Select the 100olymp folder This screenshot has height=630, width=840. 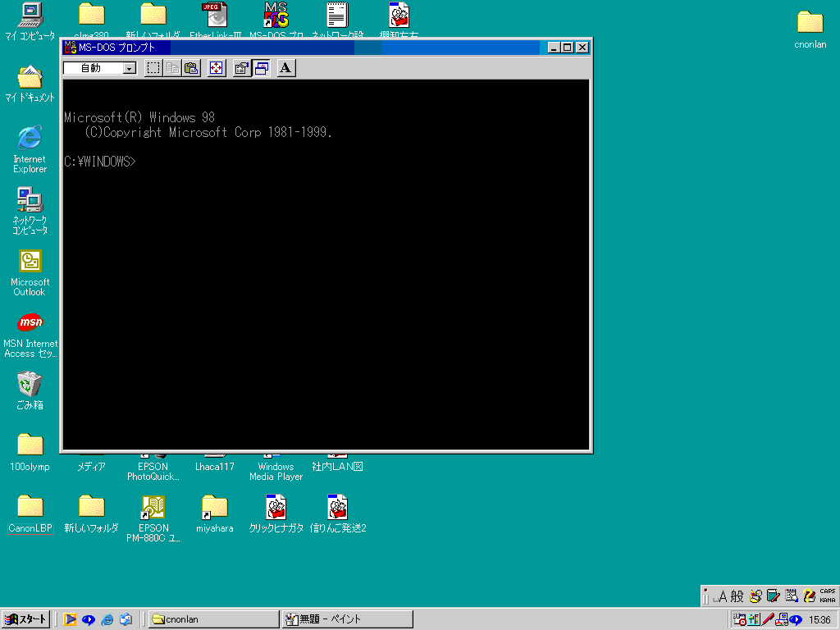[30, 452]
